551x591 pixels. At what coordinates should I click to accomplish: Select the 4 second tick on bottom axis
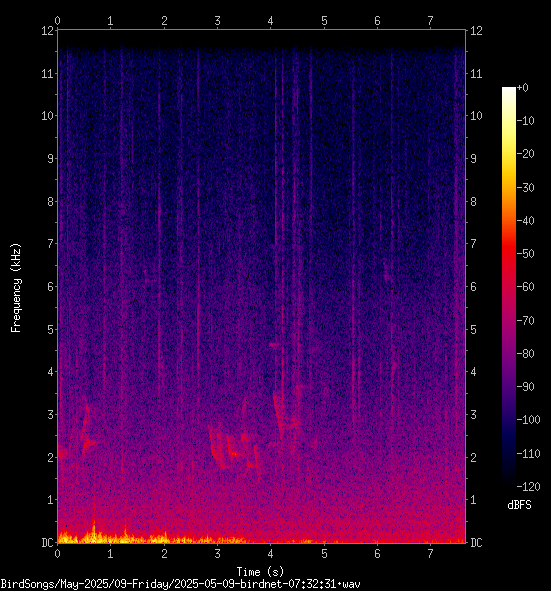tap(271, 554)
